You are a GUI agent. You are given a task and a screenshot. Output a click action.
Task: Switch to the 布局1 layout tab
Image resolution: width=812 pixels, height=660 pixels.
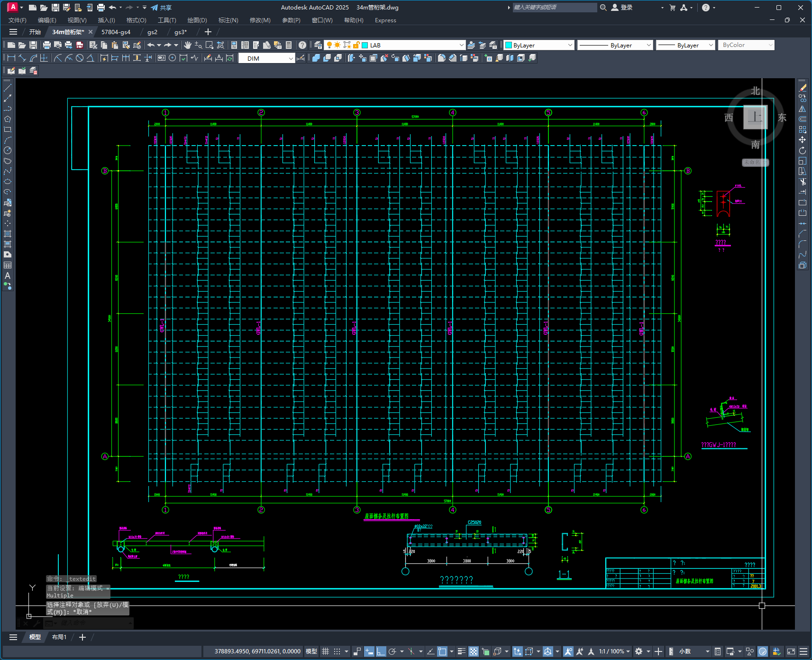point(59,637)
